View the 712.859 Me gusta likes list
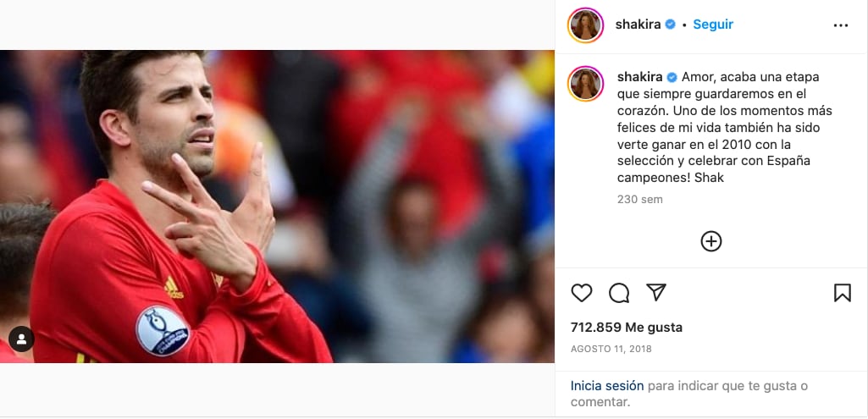 point(627,327)
